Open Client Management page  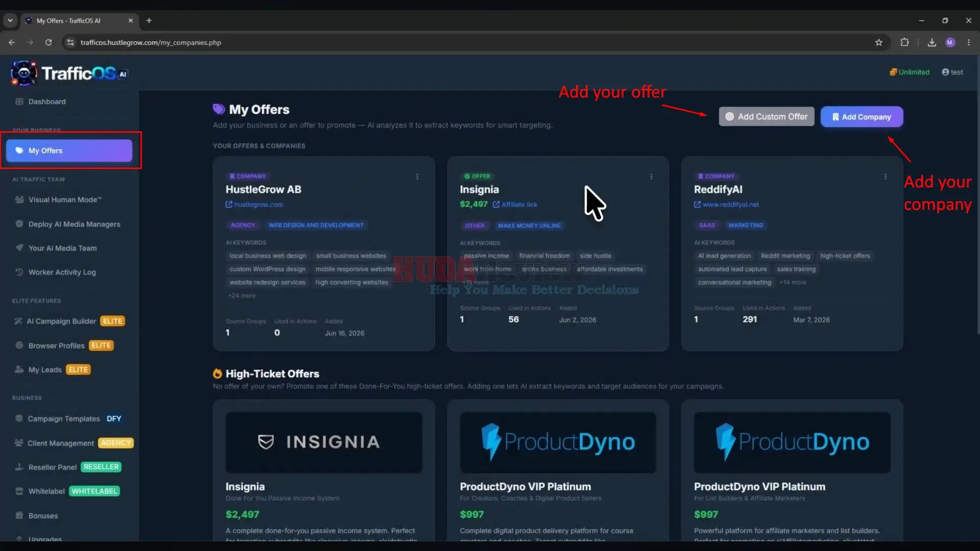pyautogui.click(x=61, y=443)
